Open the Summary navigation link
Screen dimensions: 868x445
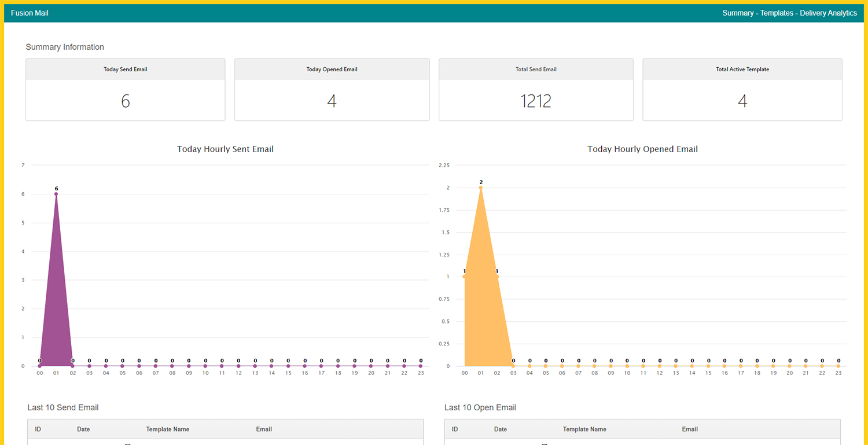[x=738, y=13]
